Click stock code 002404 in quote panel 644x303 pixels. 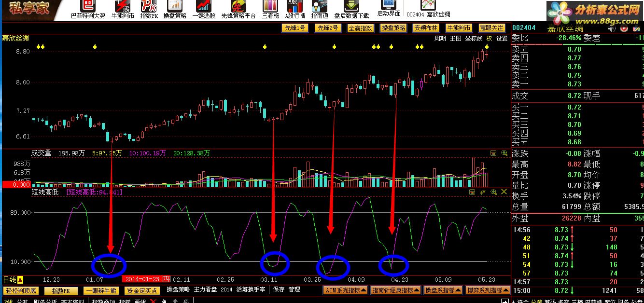point(523,28)
